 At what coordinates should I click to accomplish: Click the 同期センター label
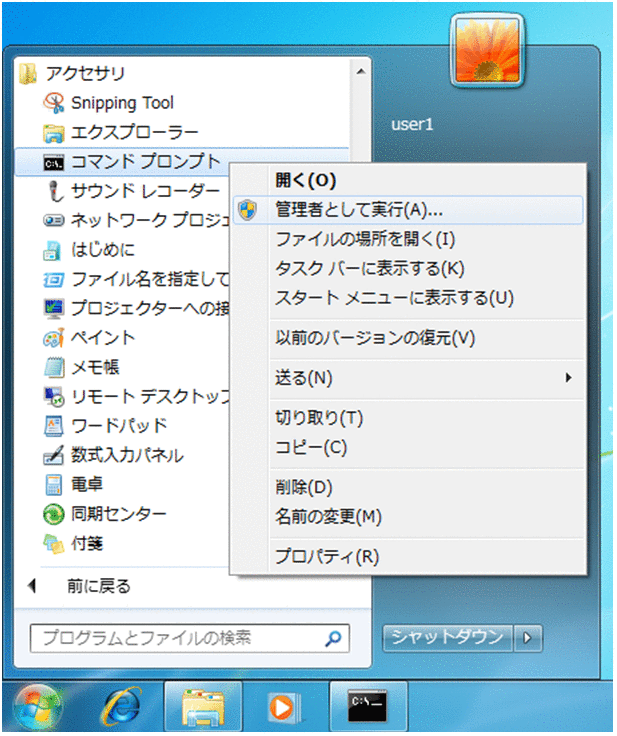pos(119,514)
